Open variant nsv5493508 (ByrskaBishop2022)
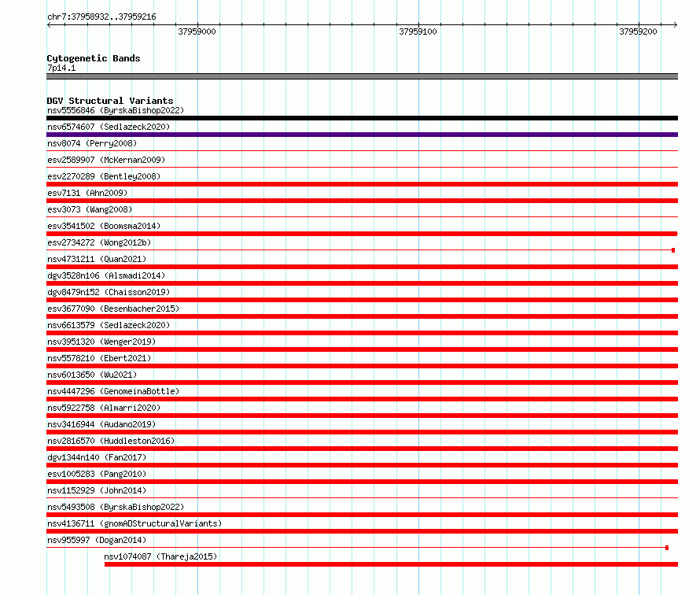 point(116,507)
